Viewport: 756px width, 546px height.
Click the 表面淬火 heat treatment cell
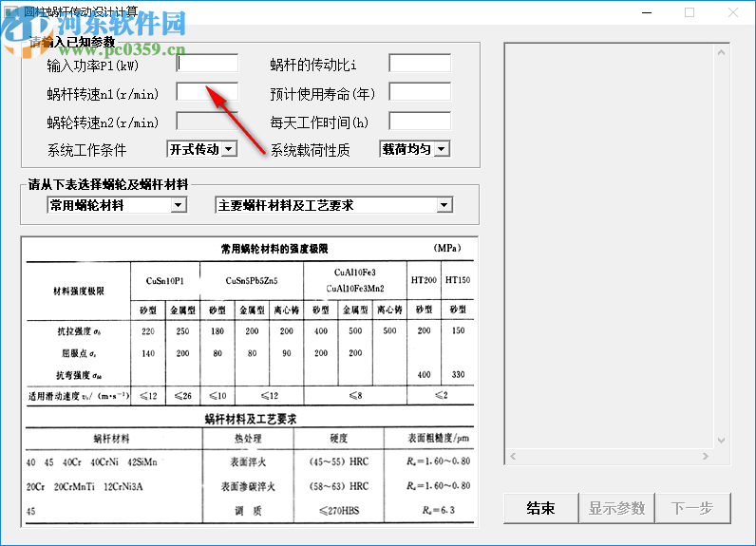(x=248, y=461)
